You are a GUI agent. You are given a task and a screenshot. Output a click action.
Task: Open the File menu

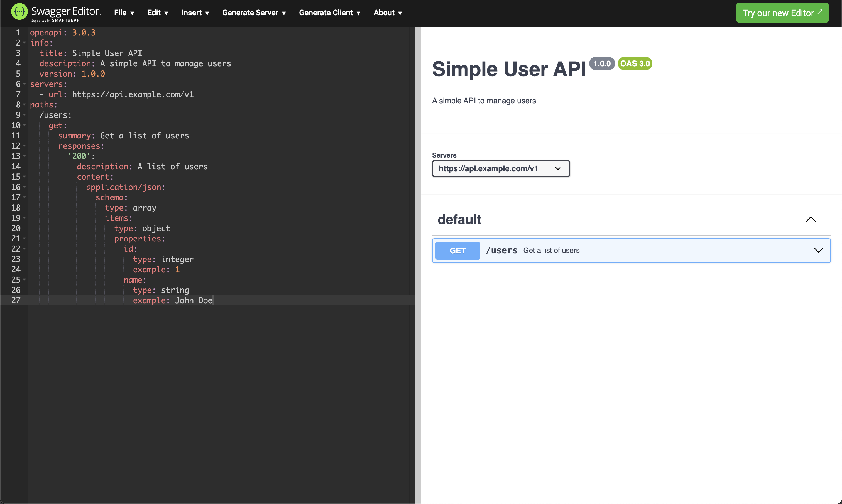(124, 13)
